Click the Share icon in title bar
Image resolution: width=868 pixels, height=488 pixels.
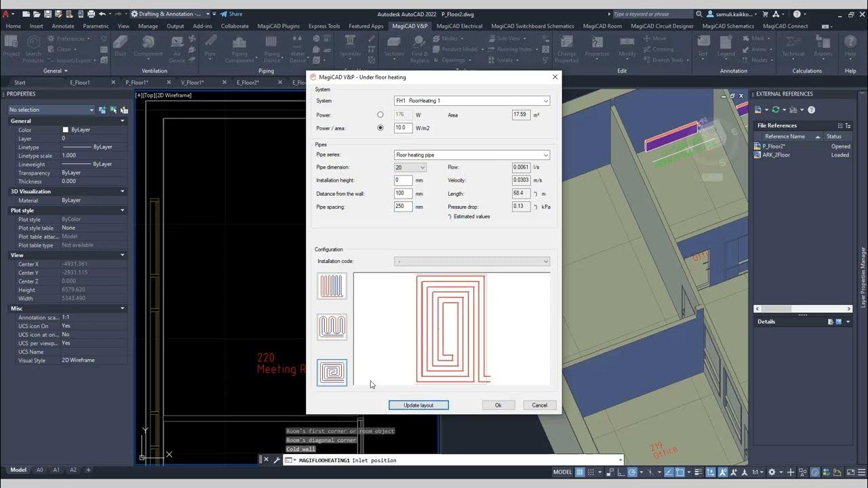231,14
